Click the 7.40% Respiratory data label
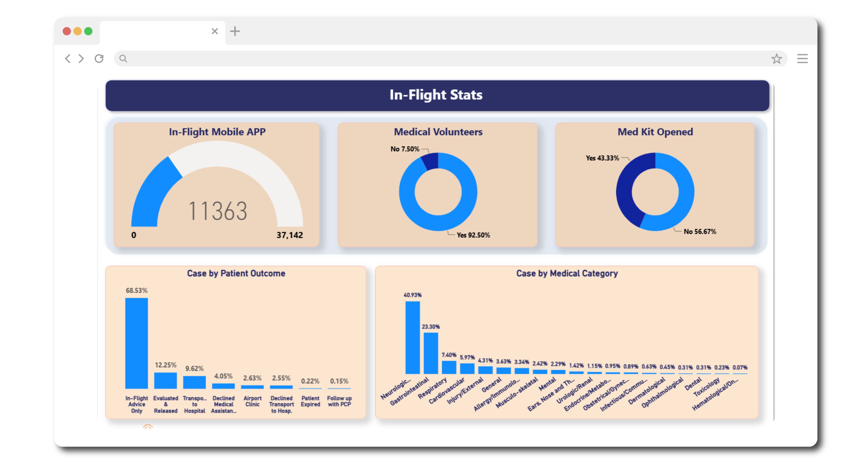This screenshot has width=868, height=473. point(449,355)
